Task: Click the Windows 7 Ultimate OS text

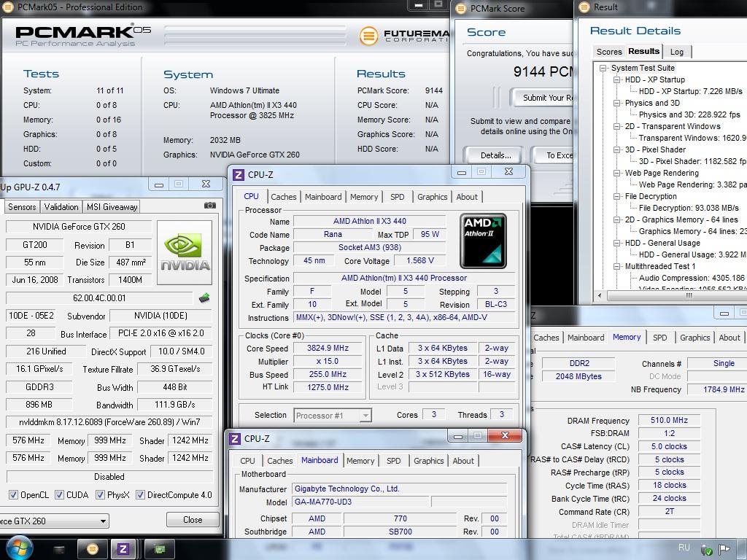Action: 244,90
